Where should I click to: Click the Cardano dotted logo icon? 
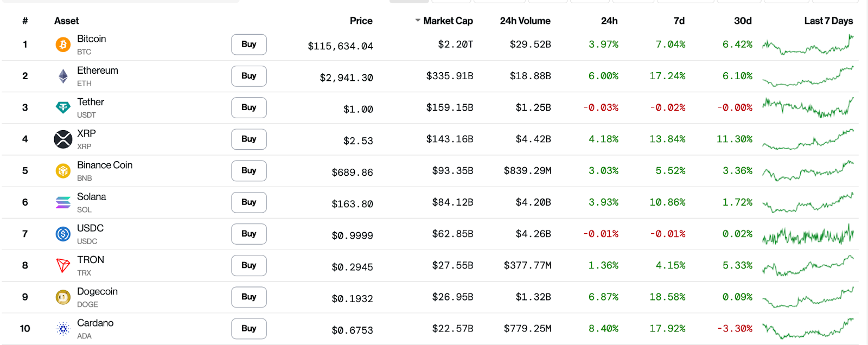[63, 329]
